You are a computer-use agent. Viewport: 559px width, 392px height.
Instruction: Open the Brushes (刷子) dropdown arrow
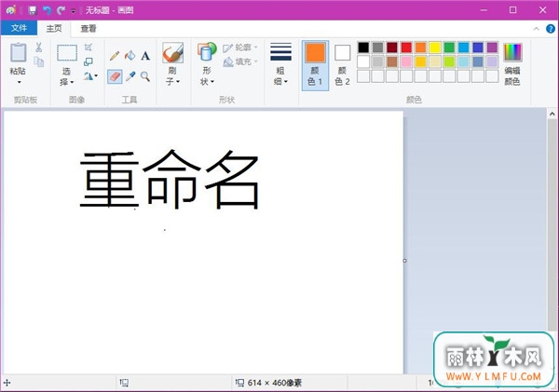178,82
